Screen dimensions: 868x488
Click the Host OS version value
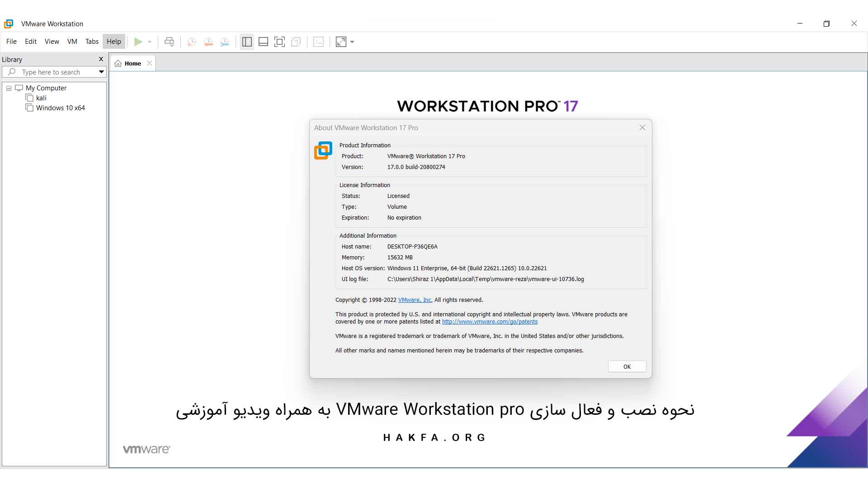[x=467, y=268]
